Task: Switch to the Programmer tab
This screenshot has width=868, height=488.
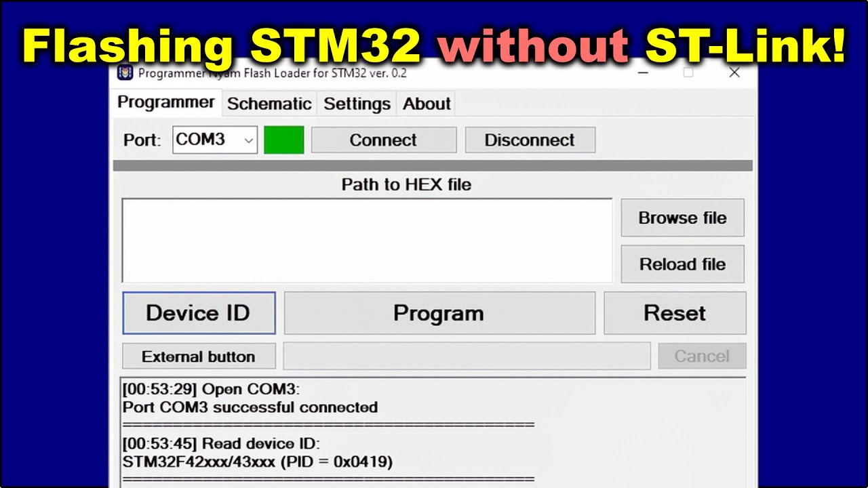Action: 166,102
